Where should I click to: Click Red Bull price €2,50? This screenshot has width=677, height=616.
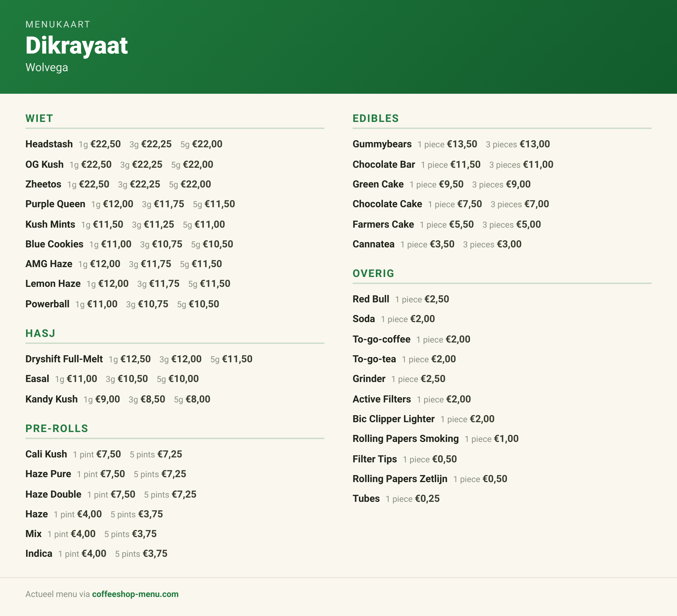(x=437, y=299)
